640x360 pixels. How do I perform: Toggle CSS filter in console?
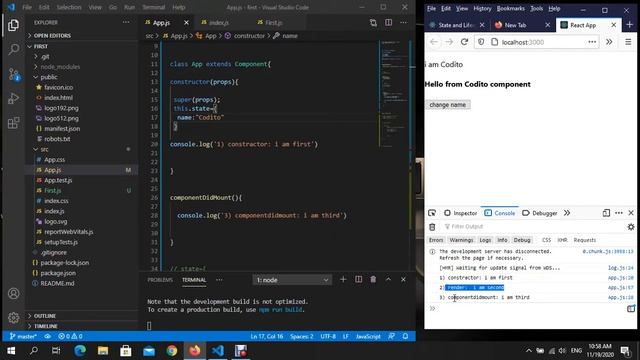[x=547, y=240]
